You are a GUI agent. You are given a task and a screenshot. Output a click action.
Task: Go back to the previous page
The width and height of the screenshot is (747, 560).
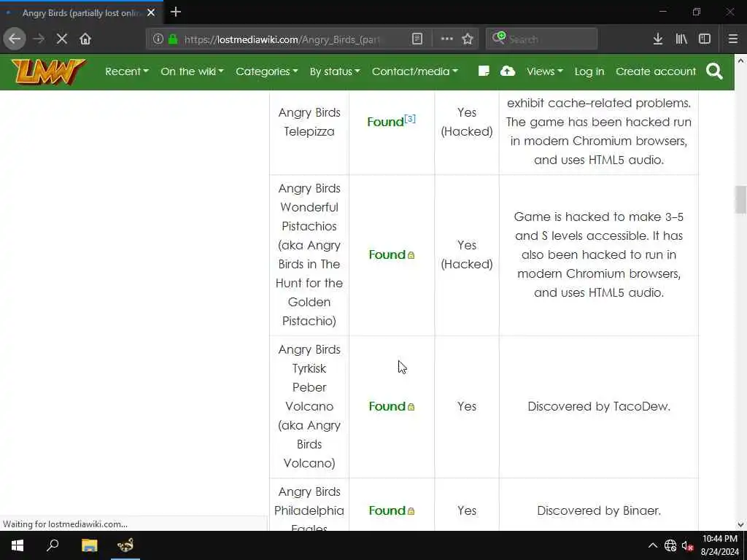click(15, 39)
